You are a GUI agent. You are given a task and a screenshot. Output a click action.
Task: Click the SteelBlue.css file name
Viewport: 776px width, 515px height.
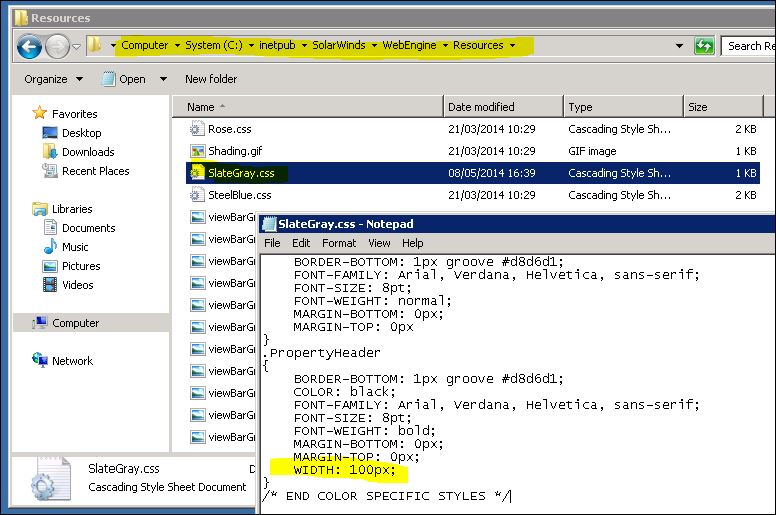pyautogui.click(x=240, y=195)
